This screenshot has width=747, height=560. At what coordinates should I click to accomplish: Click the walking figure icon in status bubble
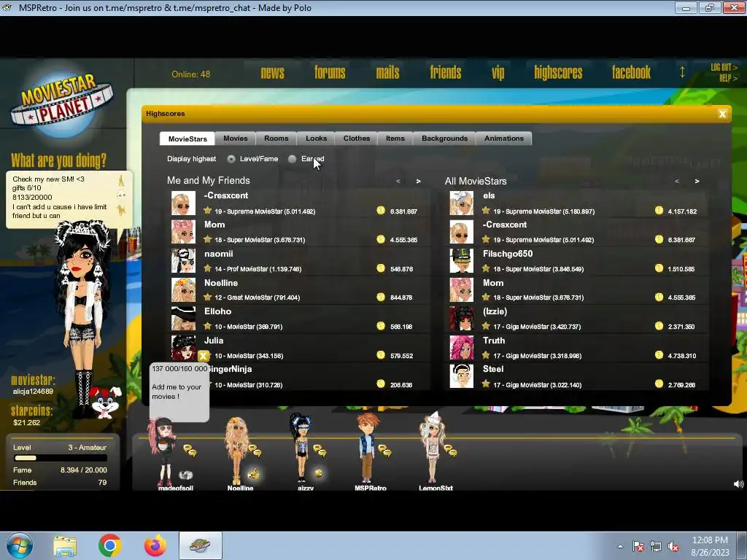[x=121, y=181]
